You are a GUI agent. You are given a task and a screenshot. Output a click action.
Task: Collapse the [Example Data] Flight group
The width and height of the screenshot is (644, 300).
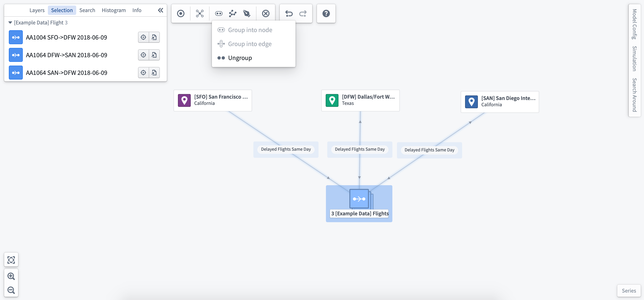[10, 23]
